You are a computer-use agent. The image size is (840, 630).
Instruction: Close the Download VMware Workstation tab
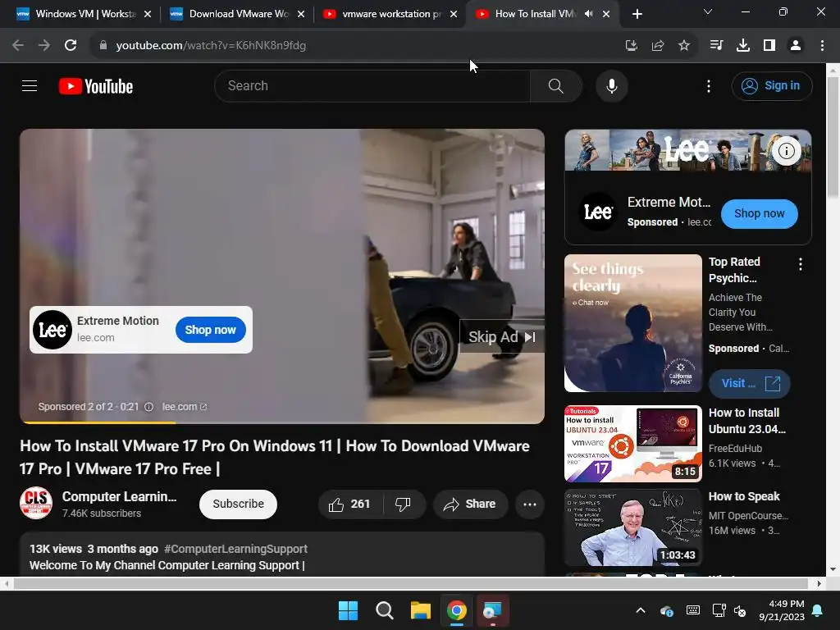301,14
